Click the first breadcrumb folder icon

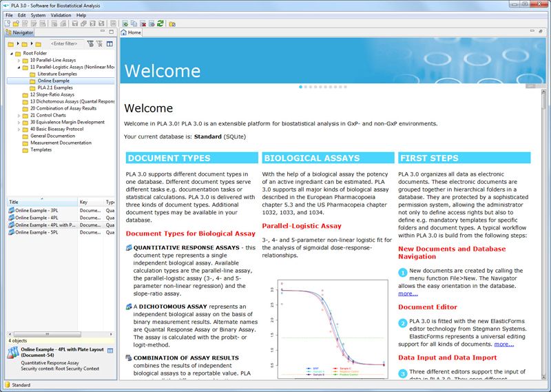(x=11, y=44)
